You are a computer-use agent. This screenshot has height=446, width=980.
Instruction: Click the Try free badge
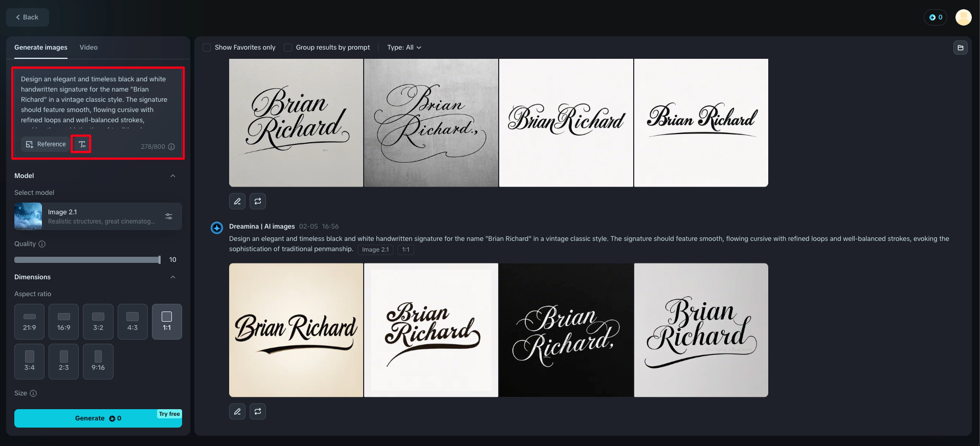[169, 414]
